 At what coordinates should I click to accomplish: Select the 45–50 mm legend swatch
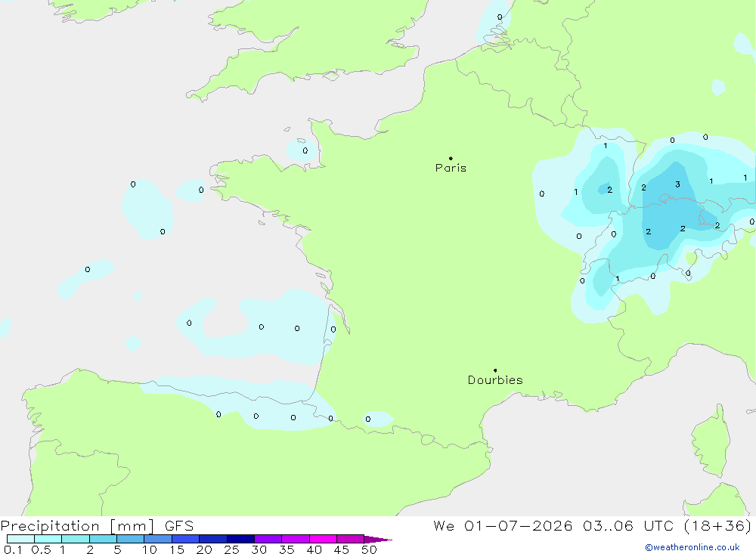(x=351, y=539)
